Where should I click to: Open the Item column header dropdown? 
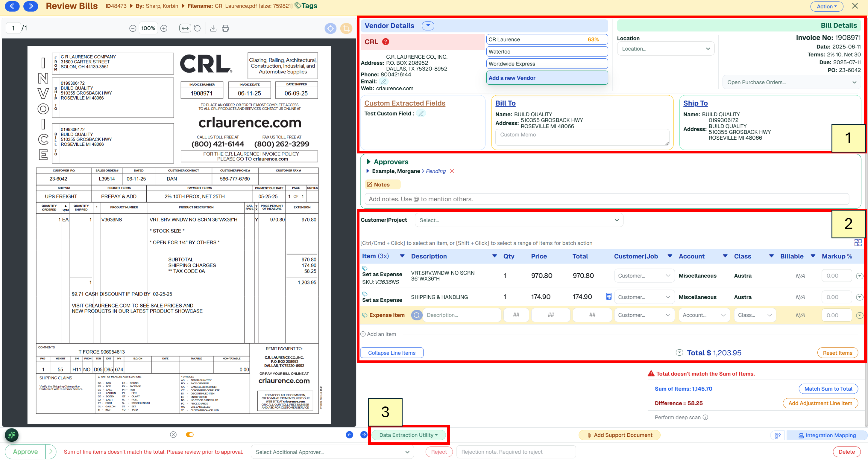click(402, 256)
